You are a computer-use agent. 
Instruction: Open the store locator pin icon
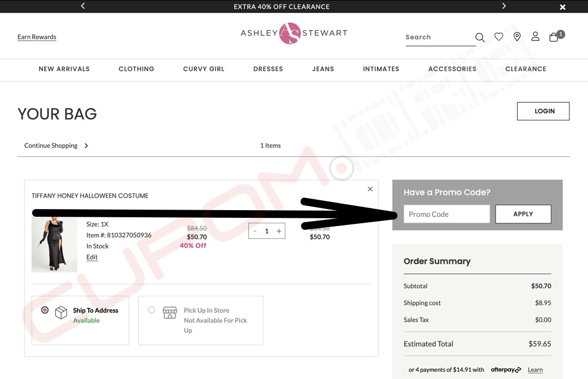(x=517, y=36)
